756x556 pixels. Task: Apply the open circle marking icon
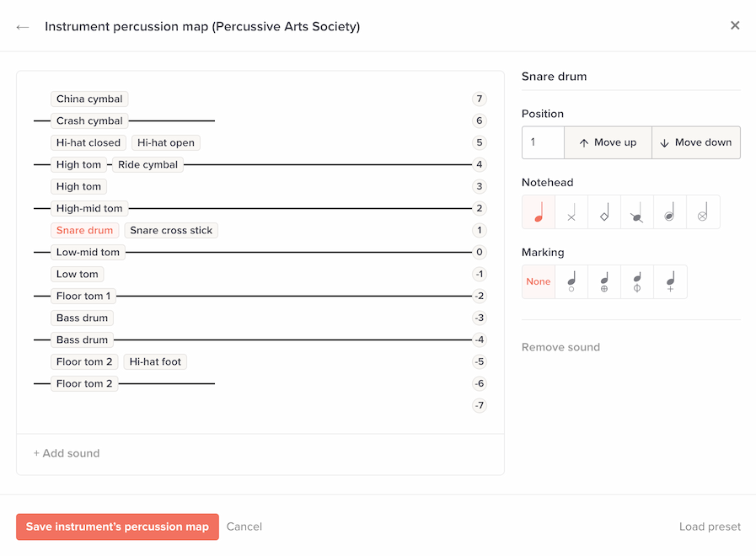tap(571, 281)
